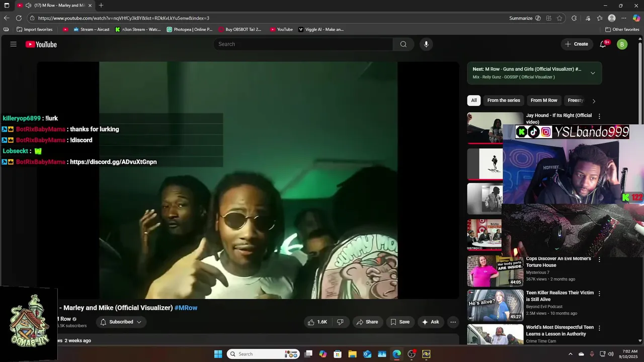Open the YouTube bookmark in favorites bar
This screenshot has width=644, height=362.
click(x=281, y=30)
